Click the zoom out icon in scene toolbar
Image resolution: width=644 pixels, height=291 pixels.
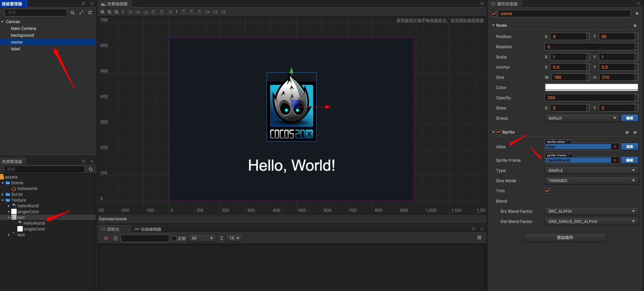(x=109, y=12)
